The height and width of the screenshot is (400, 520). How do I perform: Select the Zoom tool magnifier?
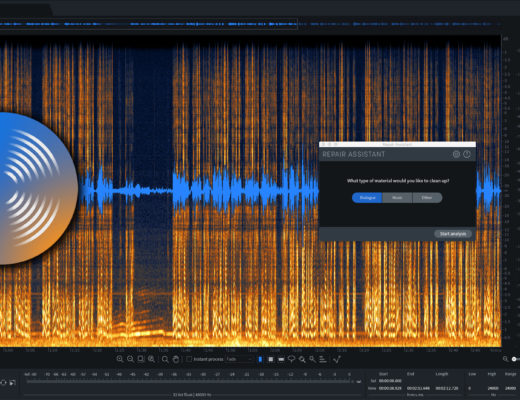click(x=165, y=359)
